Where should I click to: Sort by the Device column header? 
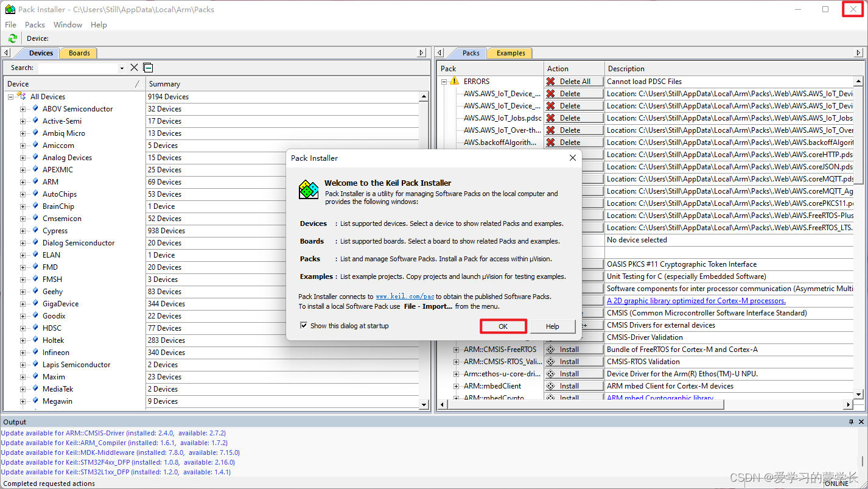(73, 84)
